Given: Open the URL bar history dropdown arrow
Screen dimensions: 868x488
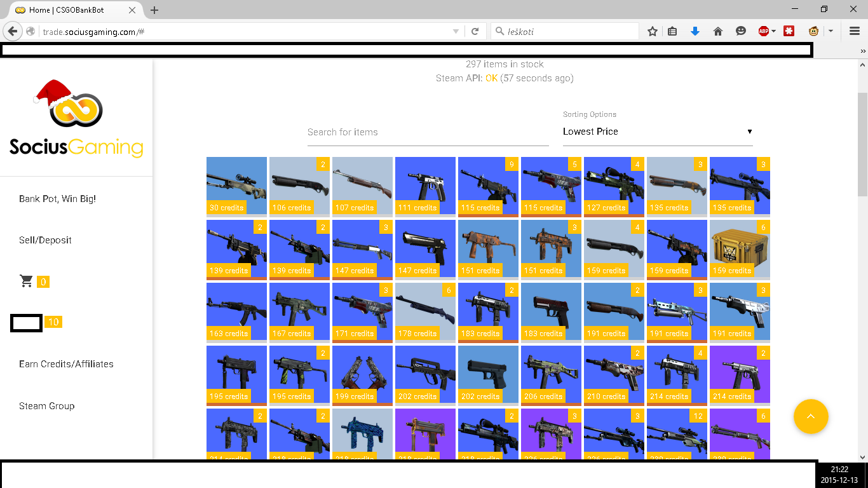Looking at the screenshot, I should click(x=456, y=31).
